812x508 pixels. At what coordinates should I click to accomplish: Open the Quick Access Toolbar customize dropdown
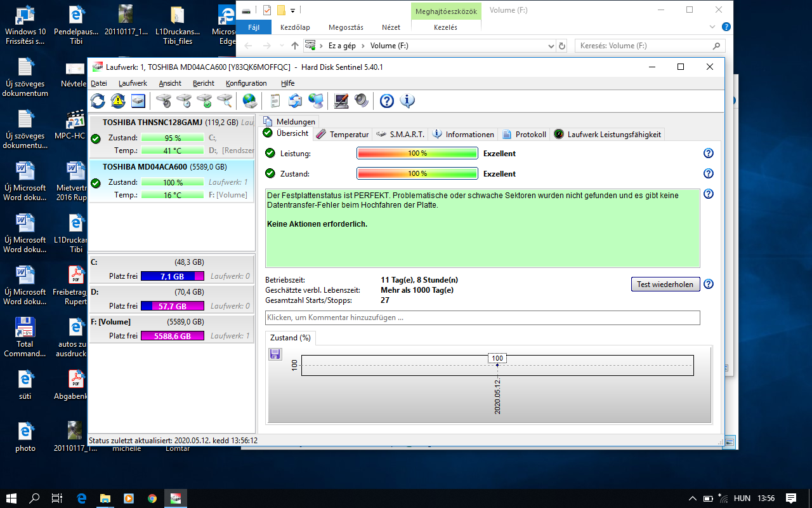click(292, 10)
